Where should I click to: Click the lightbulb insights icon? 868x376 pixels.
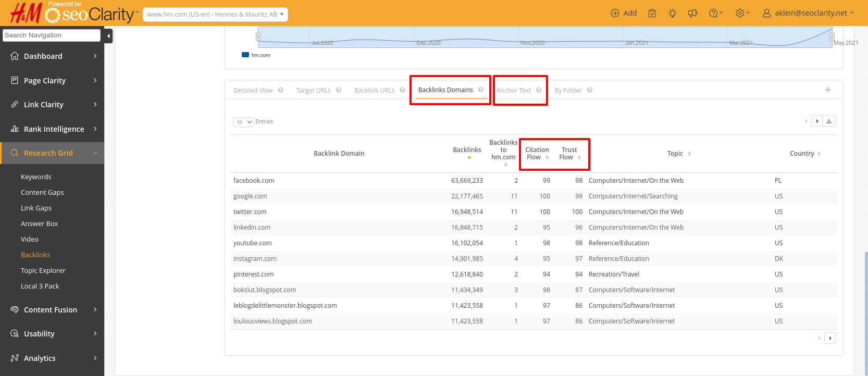(673, 13)
